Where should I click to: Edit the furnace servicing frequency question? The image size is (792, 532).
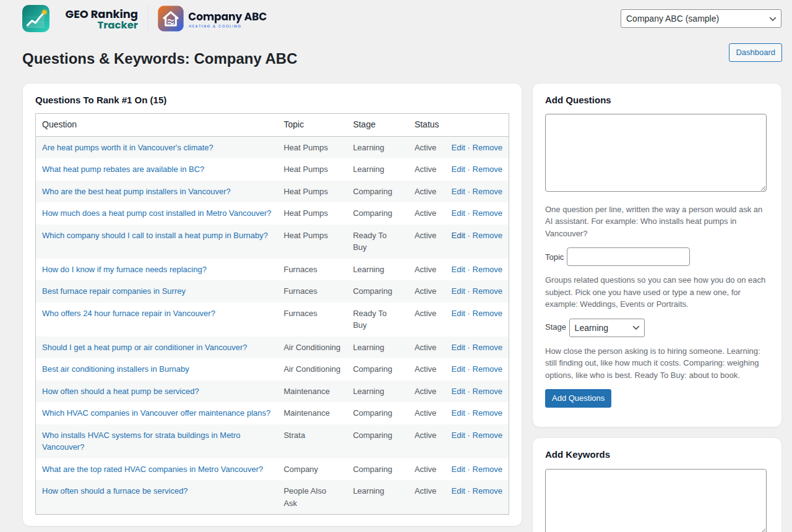click(x=458, y=491)
